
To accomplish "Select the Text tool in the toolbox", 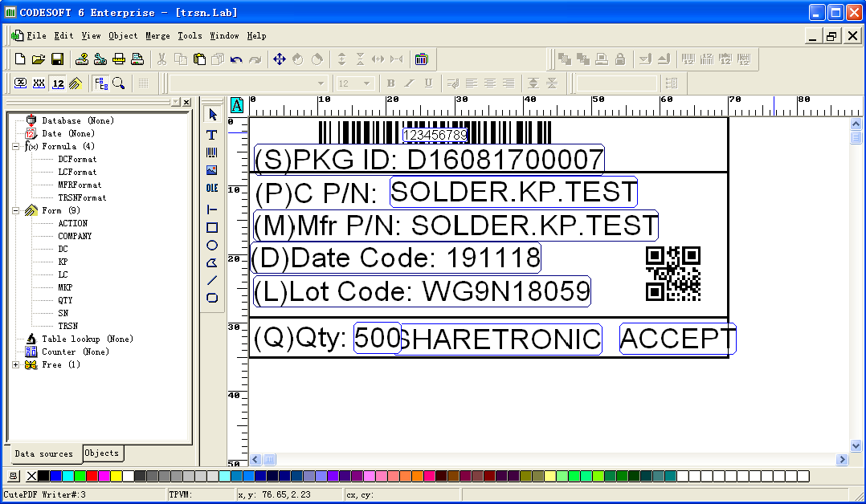I will click(x=212, y=134).
